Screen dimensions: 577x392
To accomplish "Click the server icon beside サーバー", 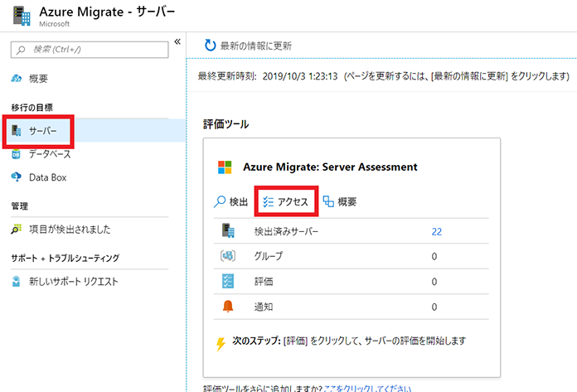I will tap(17, 131).
